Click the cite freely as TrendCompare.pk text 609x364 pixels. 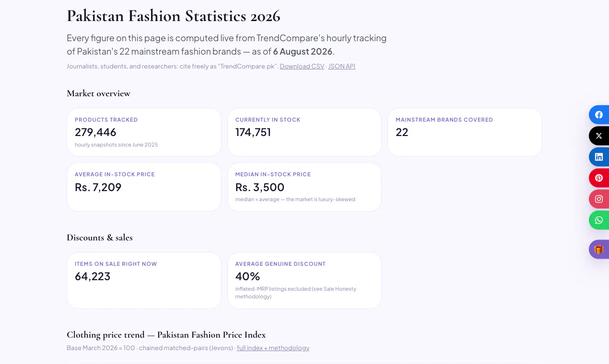[x=228, y=67]
